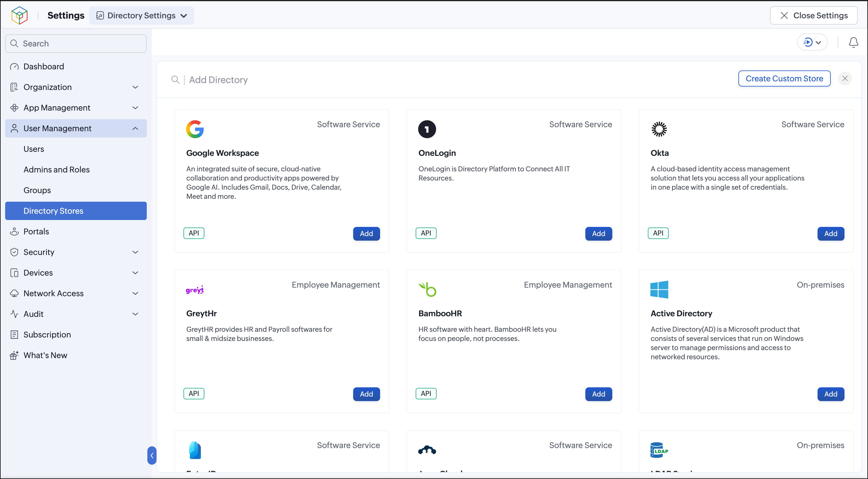Click the Portals icon

(x=14, y=231)
